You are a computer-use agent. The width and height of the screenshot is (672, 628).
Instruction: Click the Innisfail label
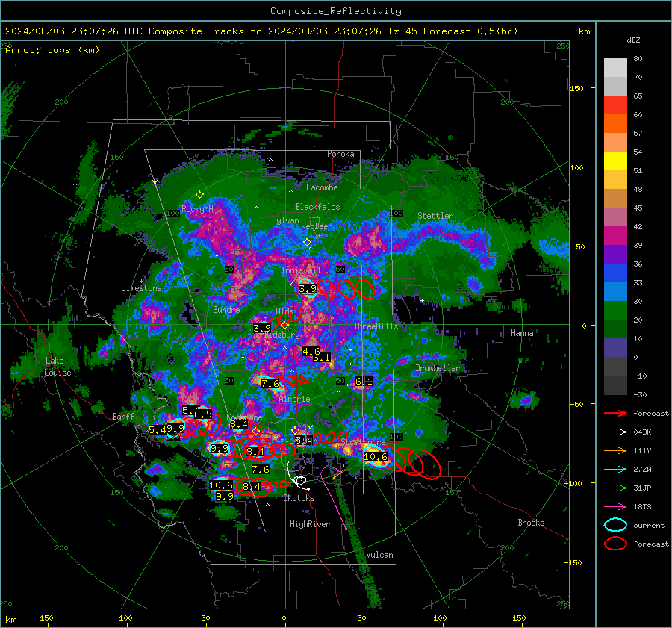pos(301,270)
